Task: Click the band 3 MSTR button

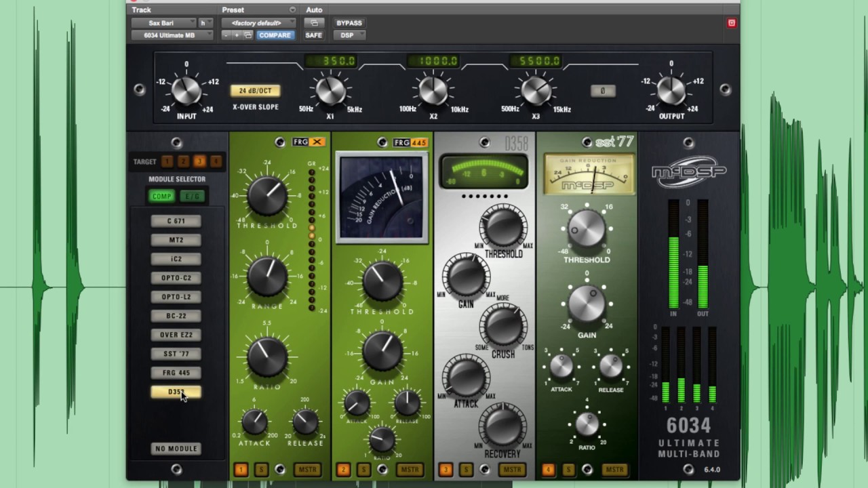Action: point(512,470)
